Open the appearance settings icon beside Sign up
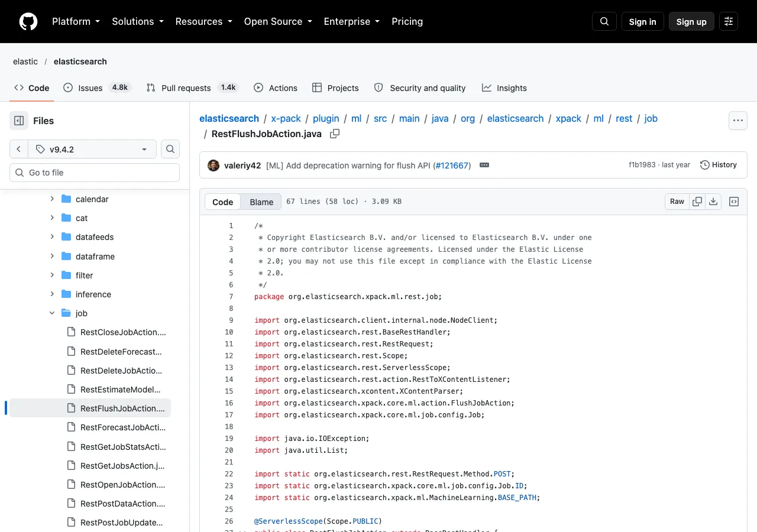 729,21
